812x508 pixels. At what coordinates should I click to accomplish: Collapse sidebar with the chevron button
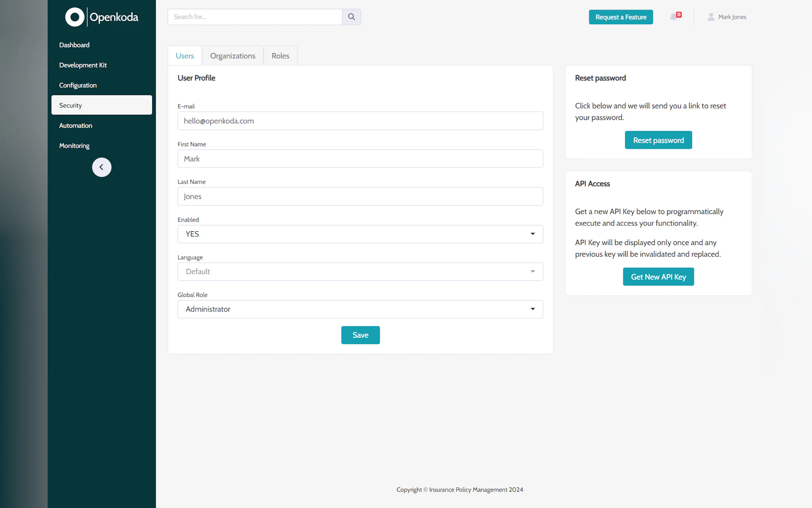[102, 167]
